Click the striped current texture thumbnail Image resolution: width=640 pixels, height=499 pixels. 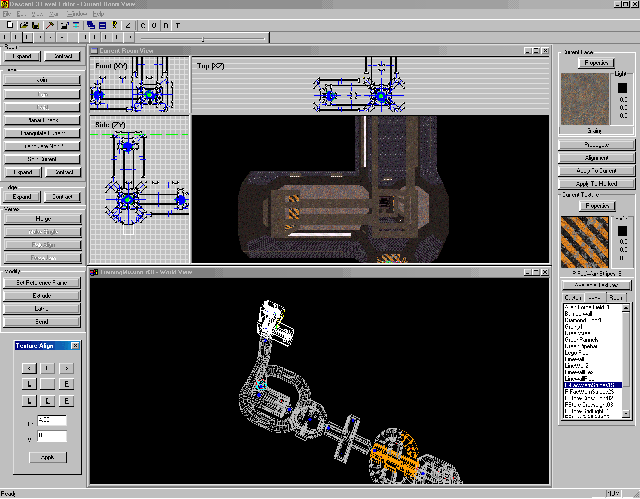(x=584, y=242)
